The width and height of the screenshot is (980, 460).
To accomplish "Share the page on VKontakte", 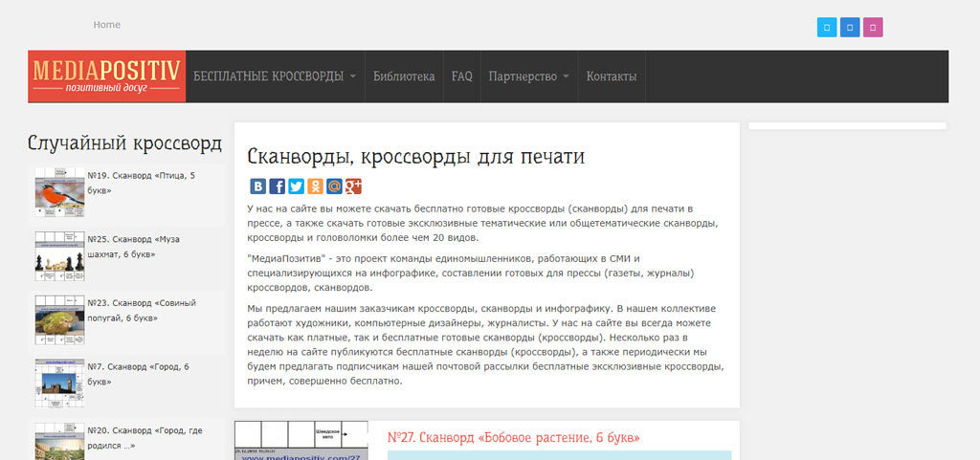I will pos(258,186).
